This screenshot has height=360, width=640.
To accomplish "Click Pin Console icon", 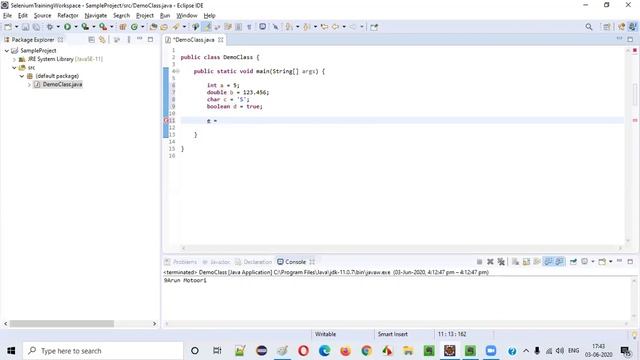I will (573, 262).
